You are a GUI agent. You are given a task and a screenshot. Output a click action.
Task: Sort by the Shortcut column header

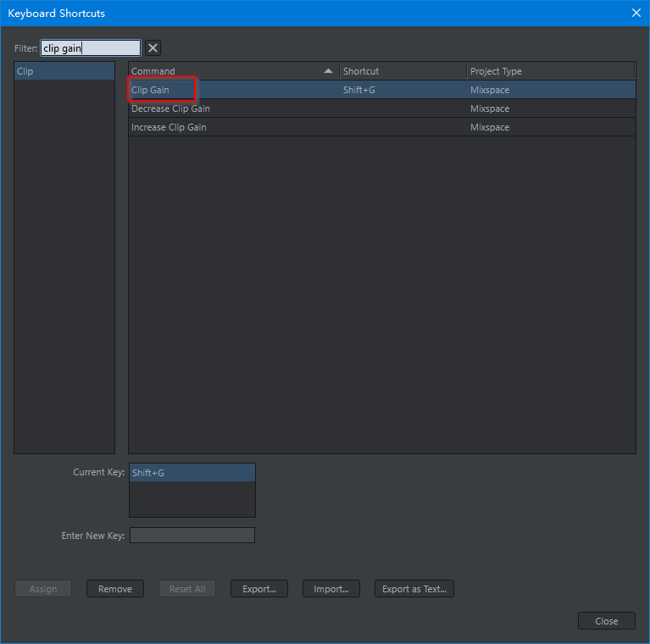click(403, 71)
